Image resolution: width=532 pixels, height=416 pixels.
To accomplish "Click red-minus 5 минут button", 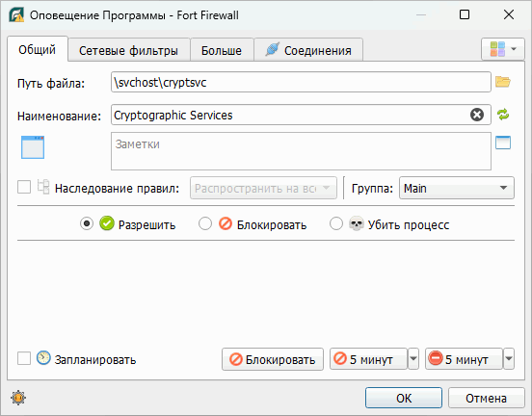I will click(x=464, y=359).
